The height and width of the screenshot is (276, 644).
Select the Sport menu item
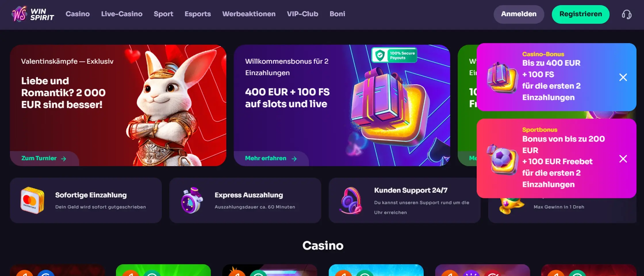[x=163, y=14]
